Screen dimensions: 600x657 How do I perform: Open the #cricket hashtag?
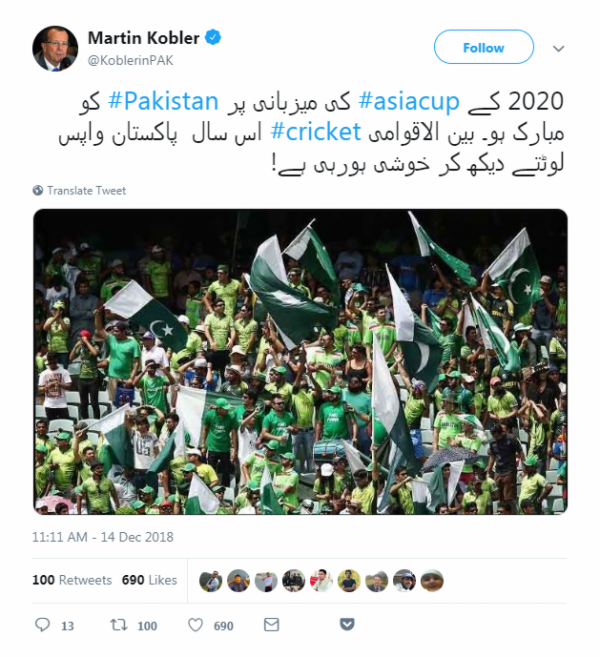316,132
